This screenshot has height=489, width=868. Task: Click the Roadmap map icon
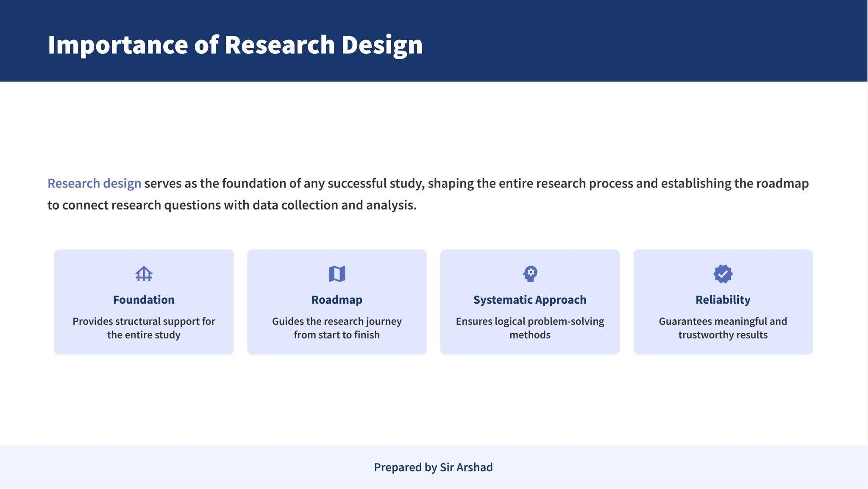[337, 274]
